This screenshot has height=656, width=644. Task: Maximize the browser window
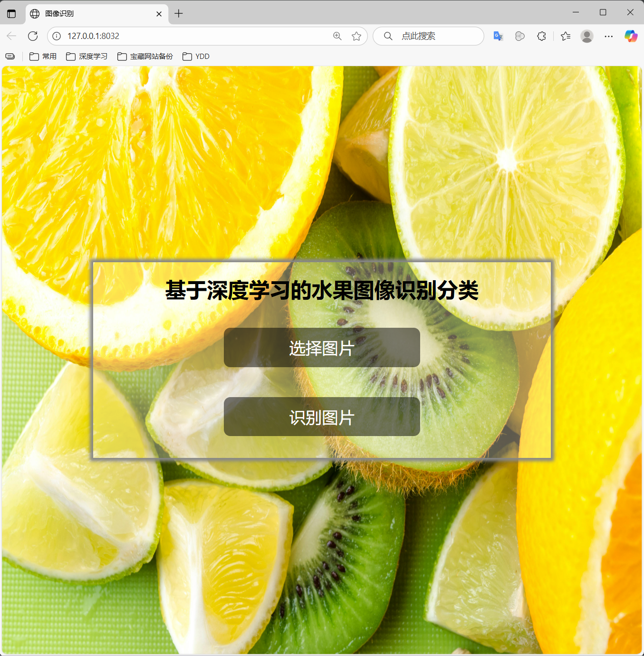click(x=603, y=12)
